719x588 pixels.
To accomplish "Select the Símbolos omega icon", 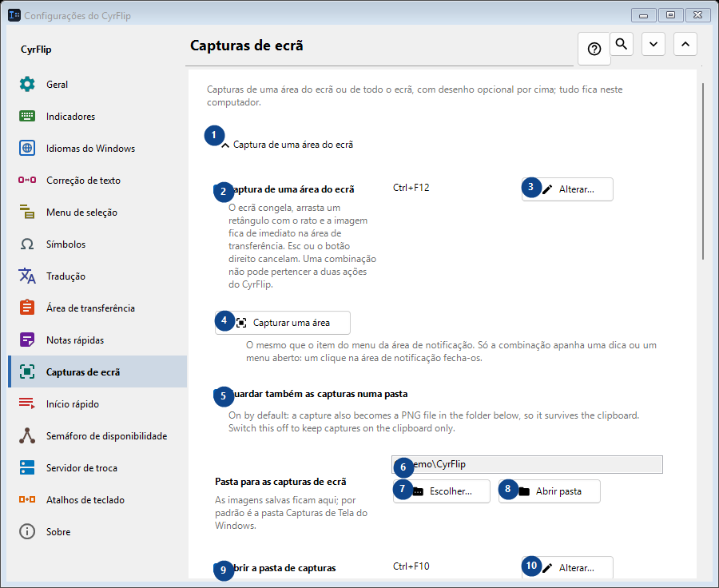I will tap(27, 244).
